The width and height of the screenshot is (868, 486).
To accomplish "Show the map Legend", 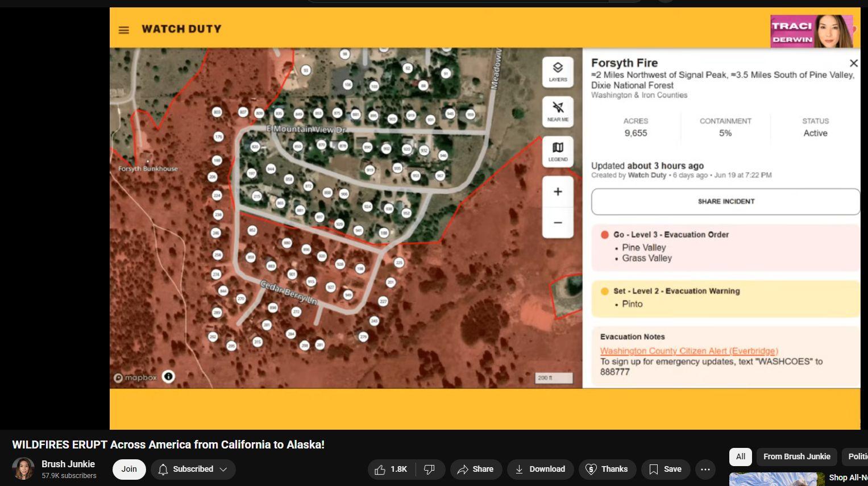I will point(558,152).
